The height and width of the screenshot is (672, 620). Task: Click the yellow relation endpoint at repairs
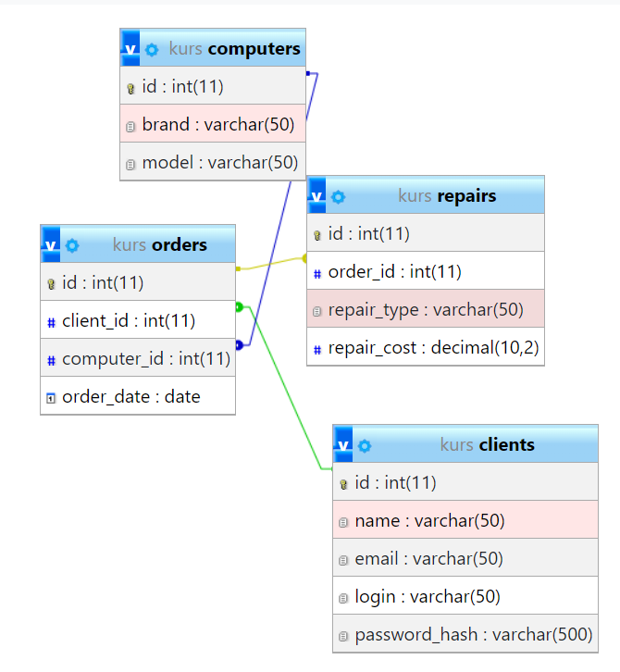[304, 259]
